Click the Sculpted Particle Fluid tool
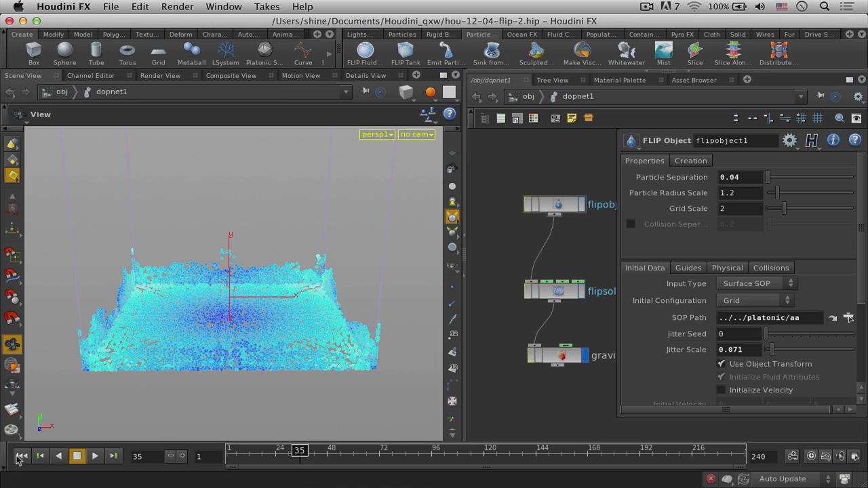 click(x=536, y=54)
